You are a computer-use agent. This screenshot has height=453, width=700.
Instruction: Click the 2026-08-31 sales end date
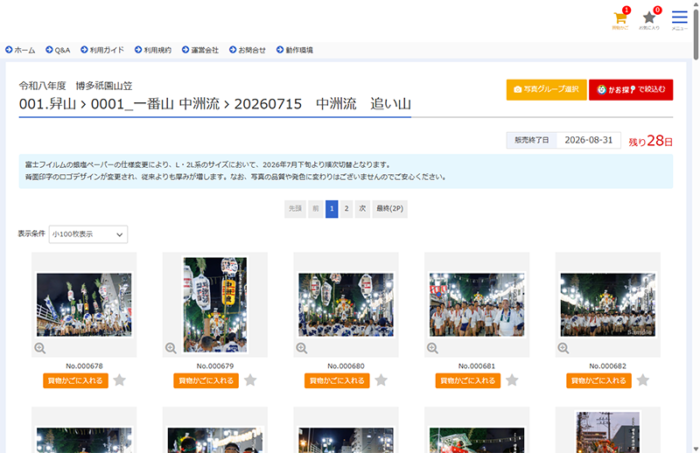[x=588, y=140]
